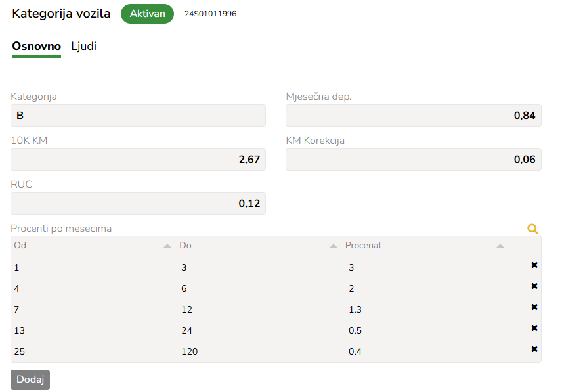Delete the row with range 7 to 12
Screen dimensions: 562x392
point(534,307)
